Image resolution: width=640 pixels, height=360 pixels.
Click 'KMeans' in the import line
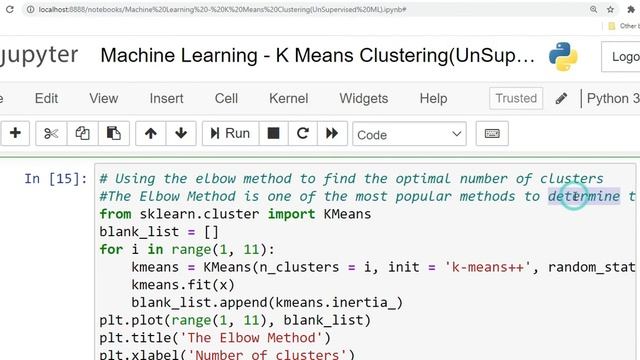coord(347,214)
